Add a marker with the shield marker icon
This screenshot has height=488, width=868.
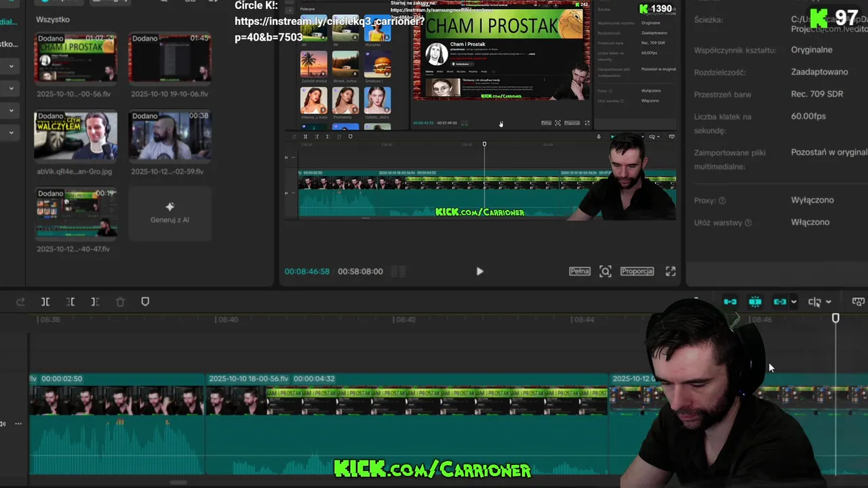(x=145, y=302)
